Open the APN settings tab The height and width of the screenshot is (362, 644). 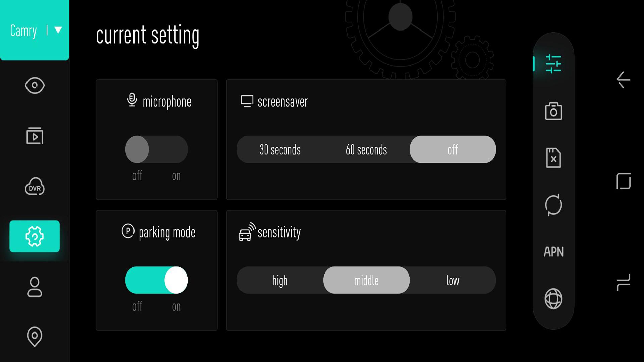[x=553, y=252]
